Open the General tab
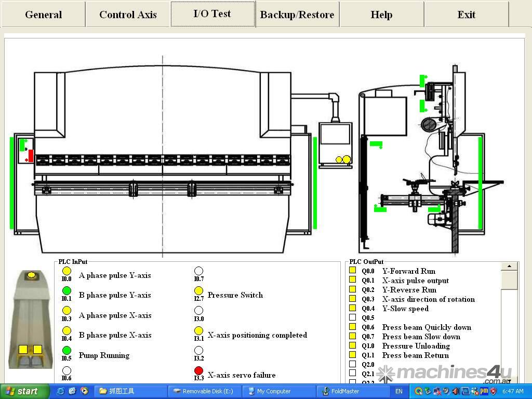Screen dimensions: 532x399 click(43, 15)
